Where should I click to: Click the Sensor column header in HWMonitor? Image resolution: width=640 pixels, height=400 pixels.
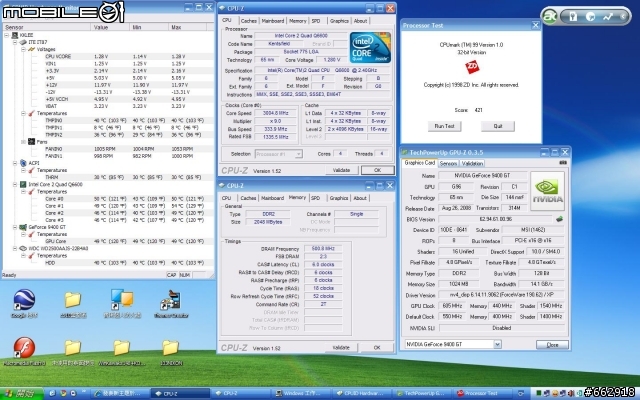coord(46,27)
